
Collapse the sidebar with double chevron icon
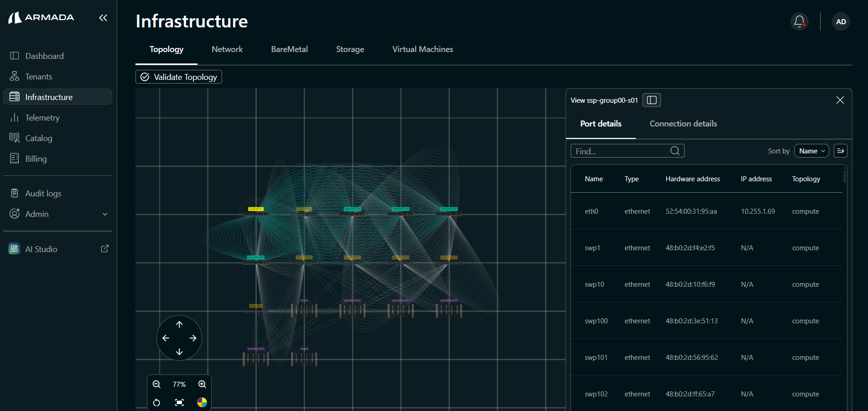pos(103,18)
